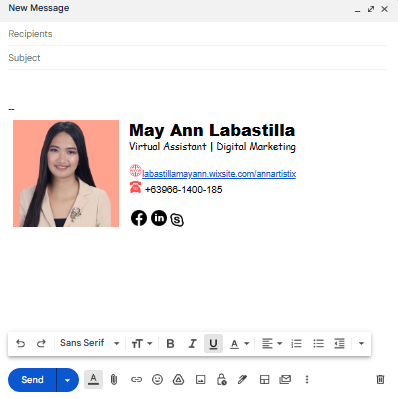Viewport: 398px width, 399px height.
Task: Open the text color picker
Action: (239, 344)
